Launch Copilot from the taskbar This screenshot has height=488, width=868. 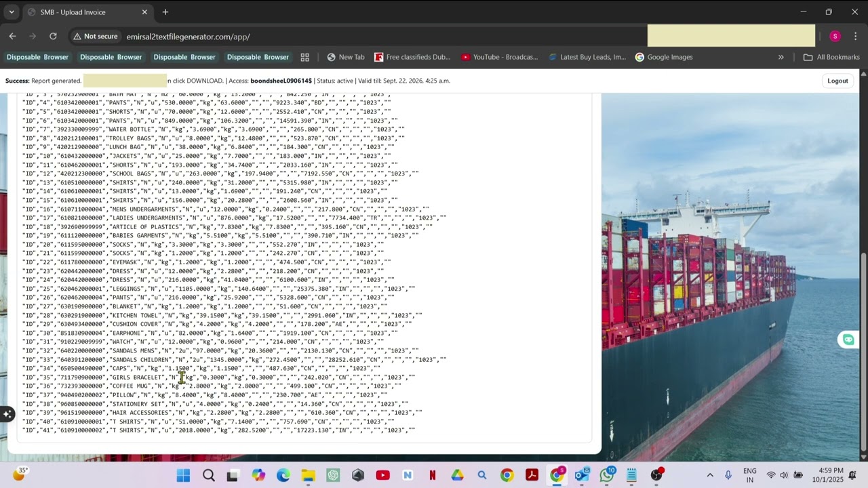(x=258, y=475)
